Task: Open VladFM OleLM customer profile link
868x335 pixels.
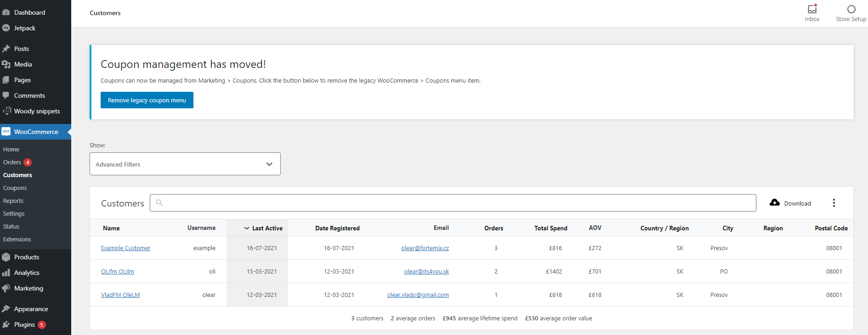Action: point(120,295)
